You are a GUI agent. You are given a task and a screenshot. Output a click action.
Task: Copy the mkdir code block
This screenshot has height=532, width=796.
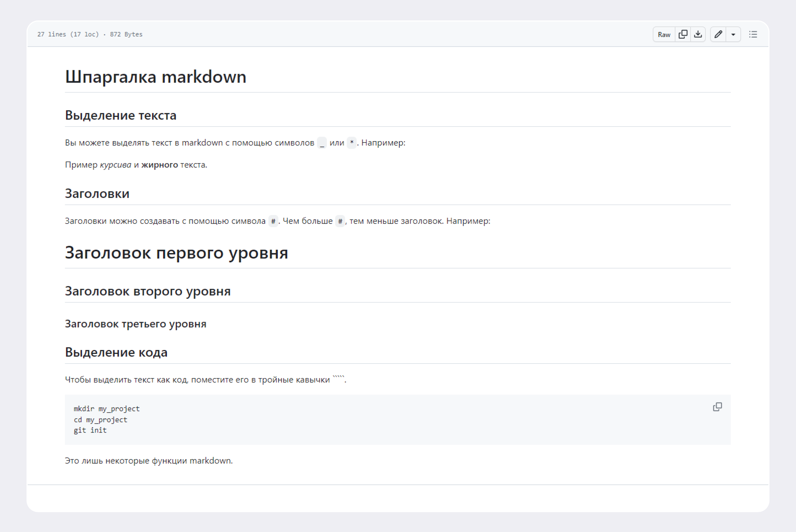point(717,407)
